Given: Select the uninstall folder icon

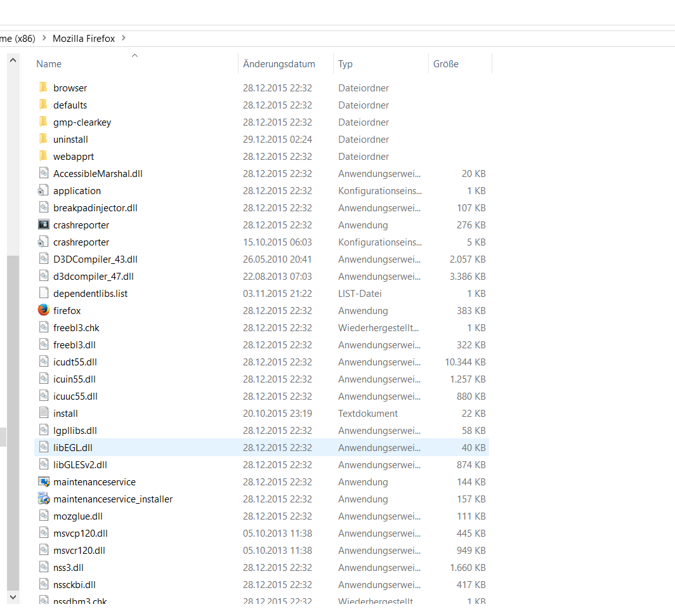Looking at the screenshot, I should [43, 139].
